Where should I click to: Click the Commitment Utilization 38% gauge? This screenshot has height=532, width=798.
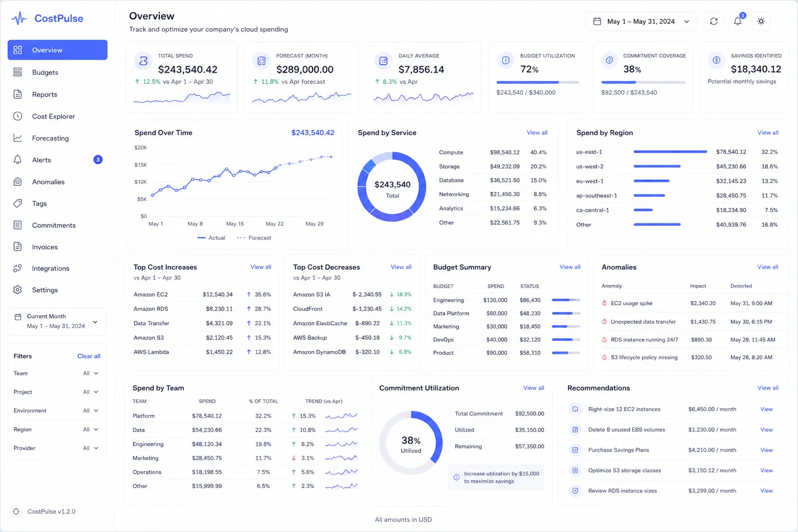(411, 443)
